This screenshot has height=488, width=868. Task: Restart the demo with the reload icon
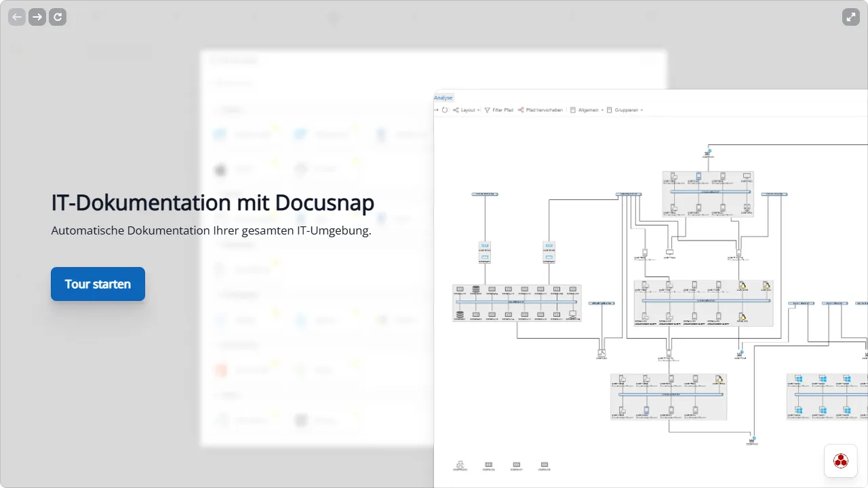tap(58, 17)
